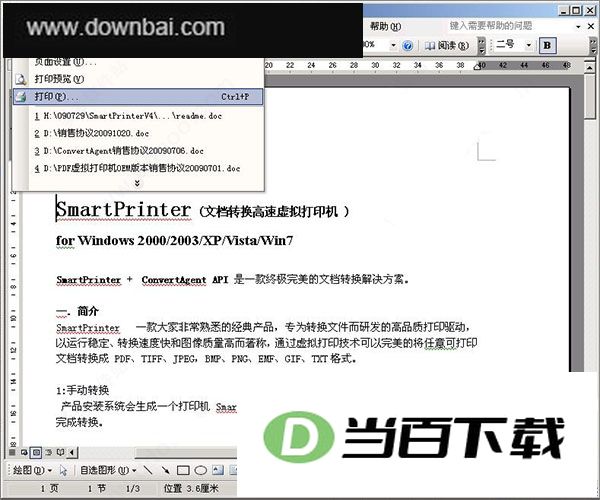Expand formatting toolbar options chevron after Bold
This screenshot has width=600, height=500.
pyautogui.click(x=593, y=46)
